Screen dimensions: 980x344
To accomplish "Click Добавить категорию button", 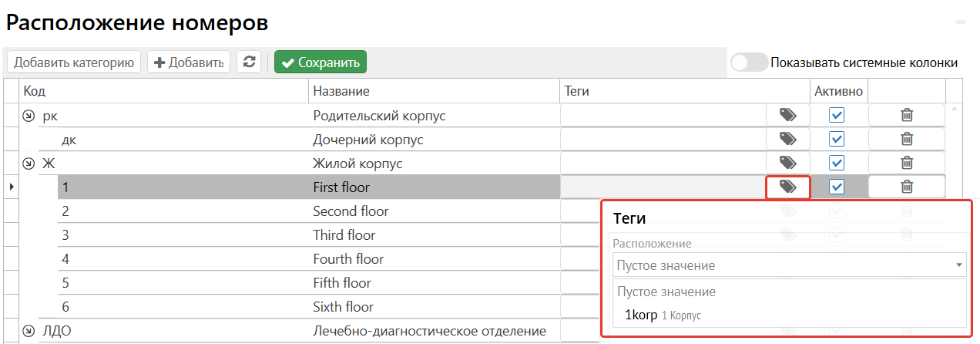I will (74, 62).
